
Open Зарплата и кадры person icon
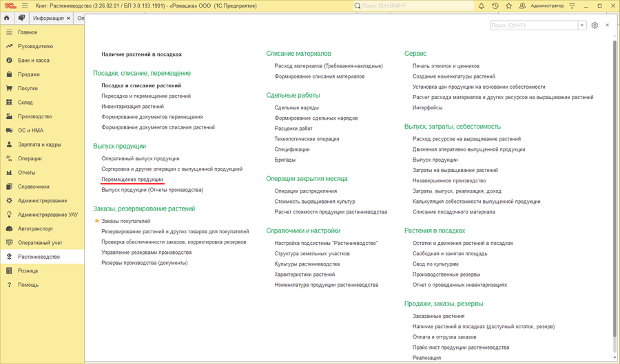pos(9,144)
